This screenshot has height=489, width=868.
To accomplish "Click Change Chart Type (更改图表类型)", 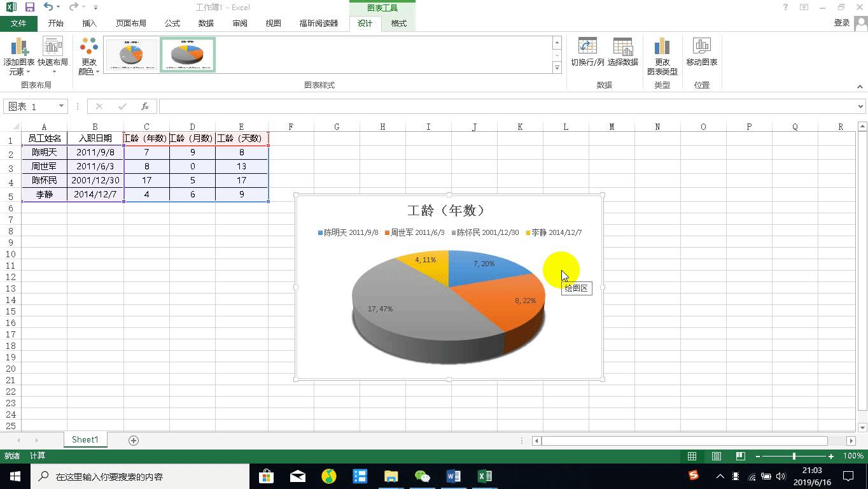I will point(662,56).
